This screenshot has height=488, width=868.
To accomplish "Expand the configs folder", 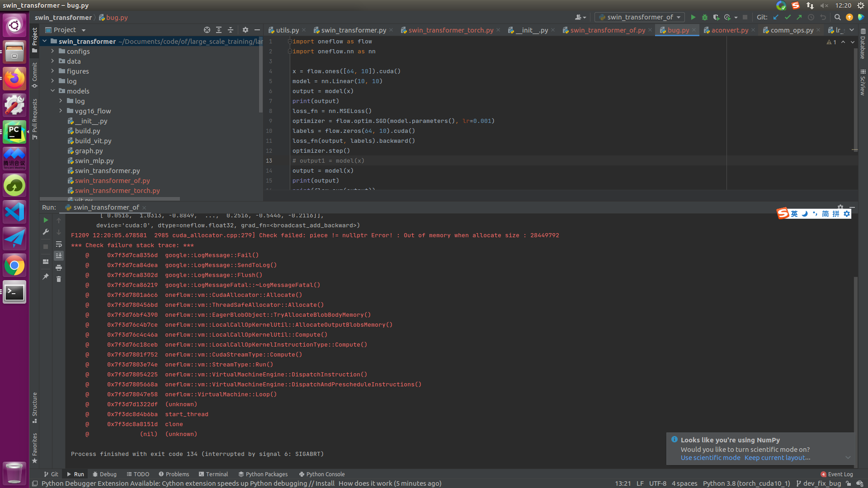I will tap(53, 51).
